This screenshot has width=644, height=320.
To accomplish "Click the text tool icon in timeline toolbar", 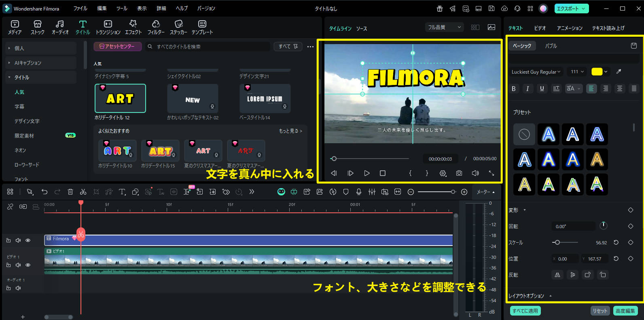I will click(x=122, y=192).
